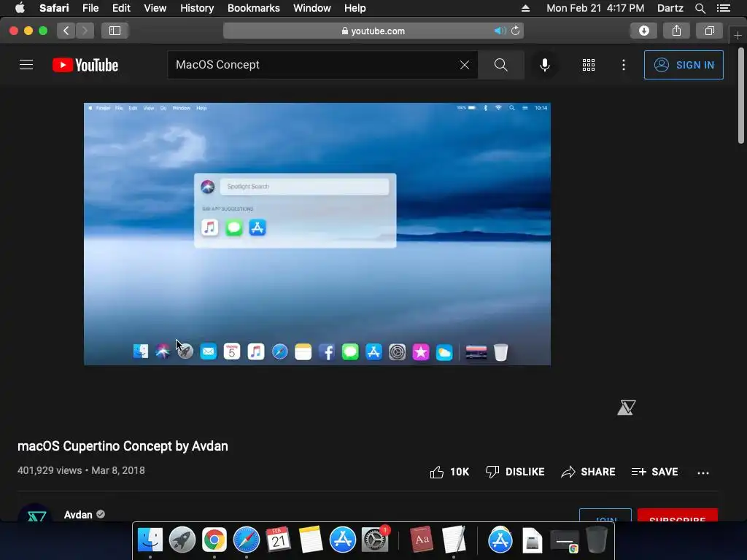Click the video player to pause
The image size is (747, 560).
click(317, 234)
